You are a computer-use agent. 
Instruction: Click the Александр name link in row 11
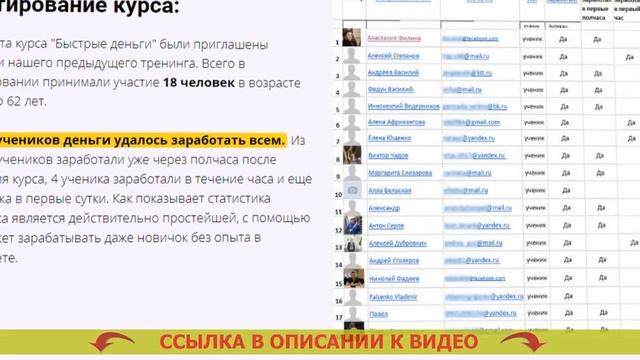coord(384,209)
